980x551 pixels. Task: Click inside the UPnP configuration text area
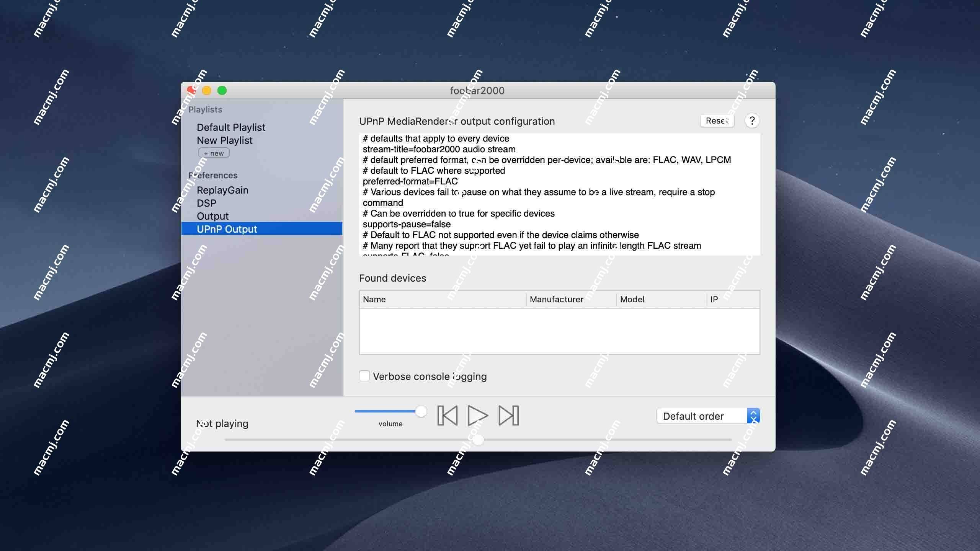[x=559, y=194]
